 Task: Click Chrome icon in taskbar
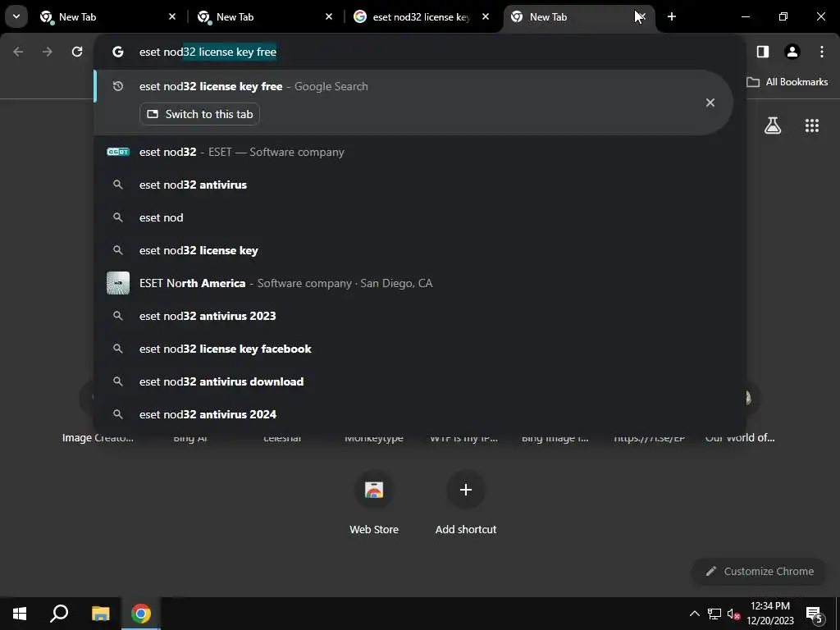[x=141, y=614]
